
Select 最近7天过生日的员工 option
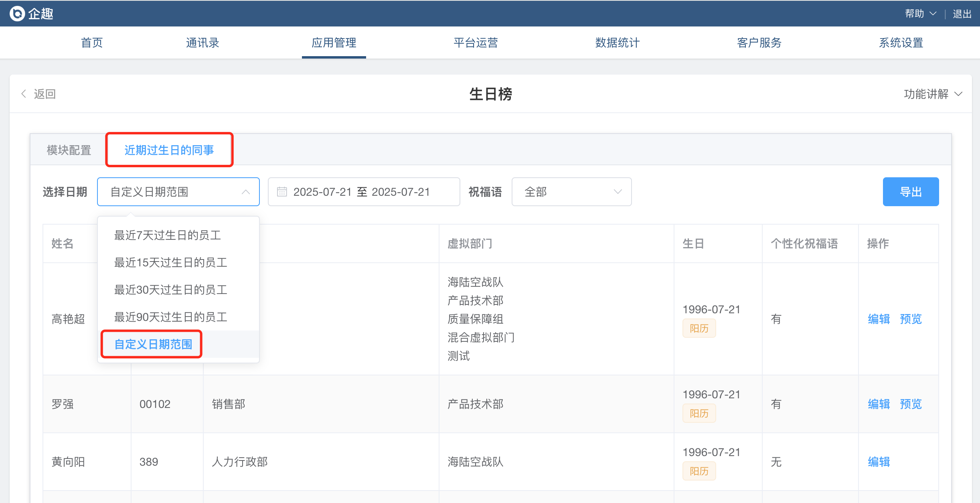pos(168,235)
